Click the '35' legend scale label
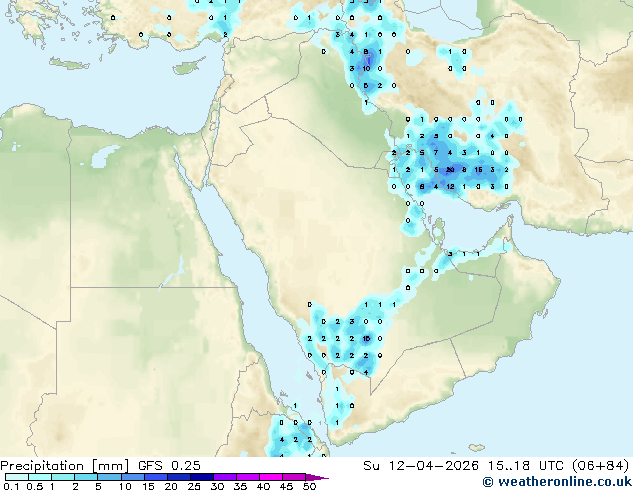This screenshot has height=490, width=634. [x=241, y=486]
